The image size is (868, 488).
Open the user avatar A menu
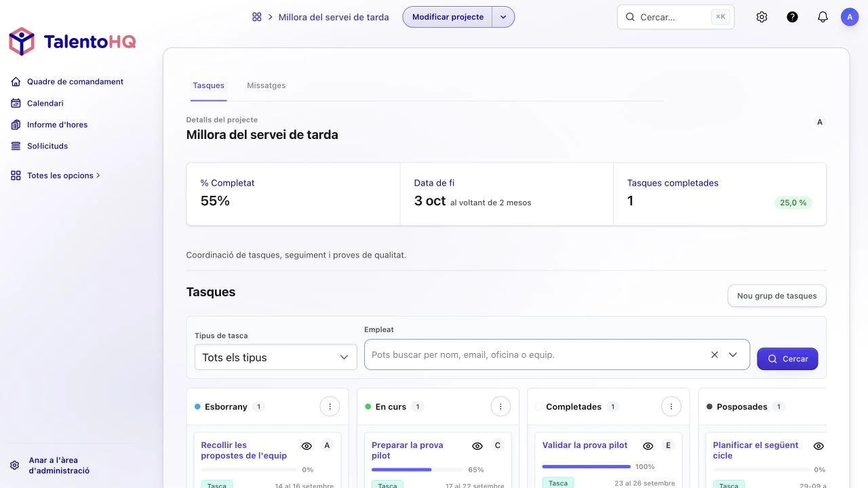point(850,17)
